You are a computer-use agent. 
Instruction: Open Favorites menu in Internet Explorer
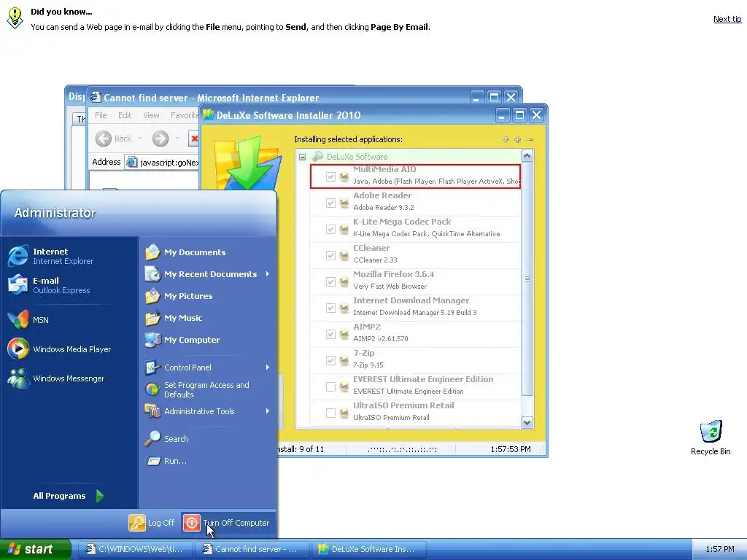point(184,115)
